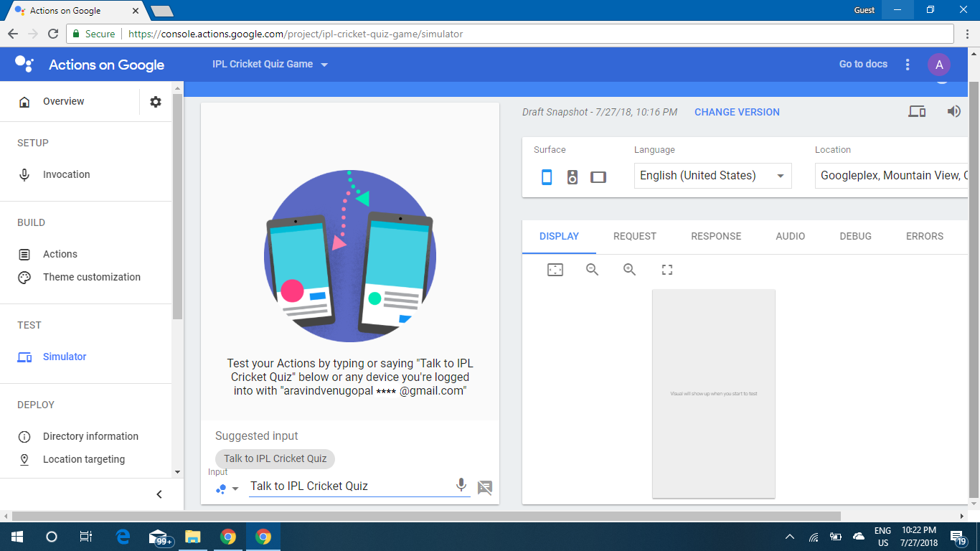
Task: Collapse the left sidebar chevron
Action: [x=159, y=494]
